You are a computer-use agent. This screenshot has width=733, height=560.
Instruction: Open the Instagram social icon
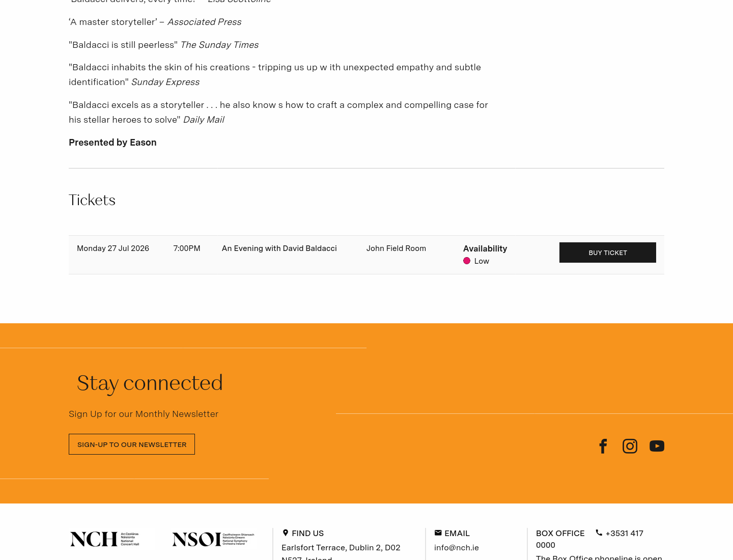tap(630, 446)
